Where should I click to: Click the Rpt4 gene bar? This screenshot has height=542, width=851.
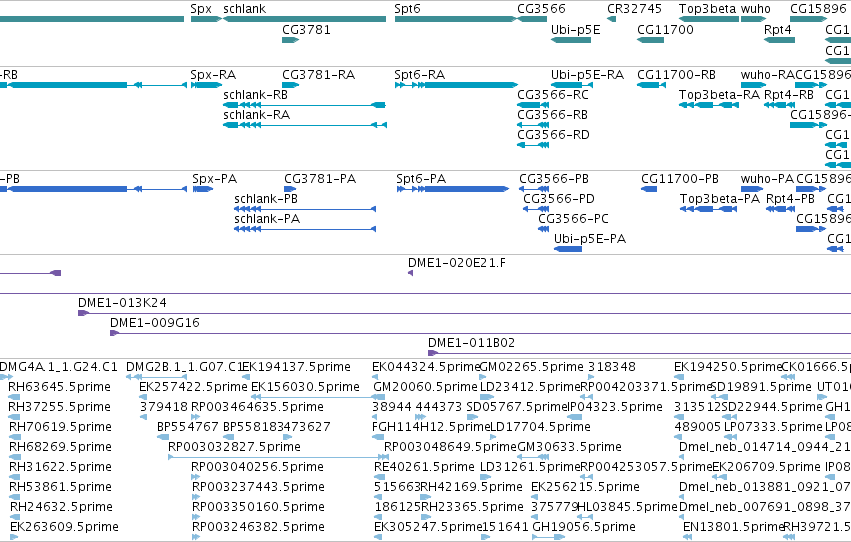click(779, 40)
